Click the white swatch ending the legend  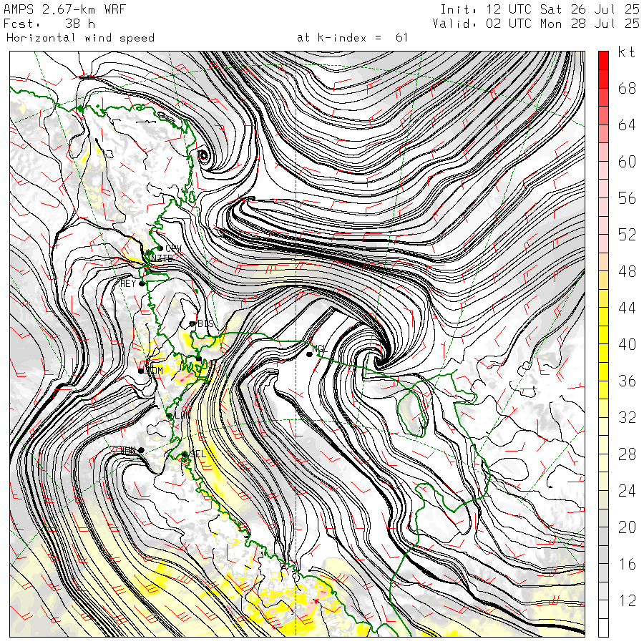pyautogui.click(x=603, y=628)
